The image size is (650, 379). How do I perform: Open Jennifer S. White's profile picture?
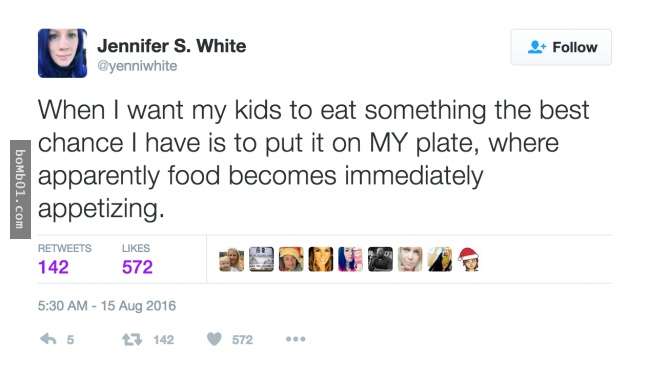[62, 53]
